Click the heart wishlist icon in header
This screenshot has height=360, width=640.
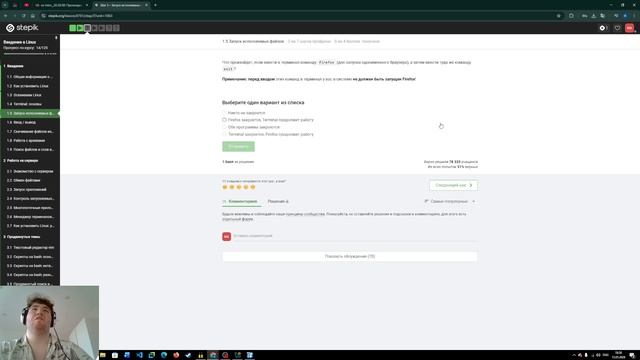(x=617, y=28)
